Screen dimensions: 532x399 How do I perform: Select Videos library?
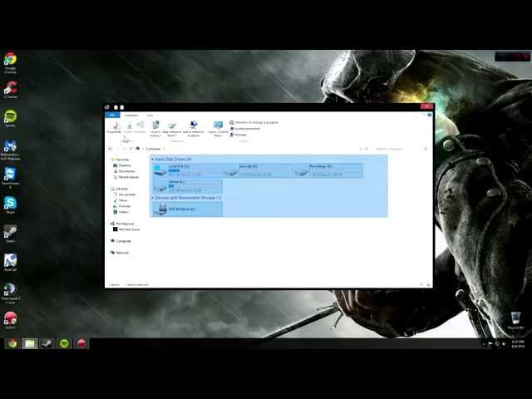(121, 212)
